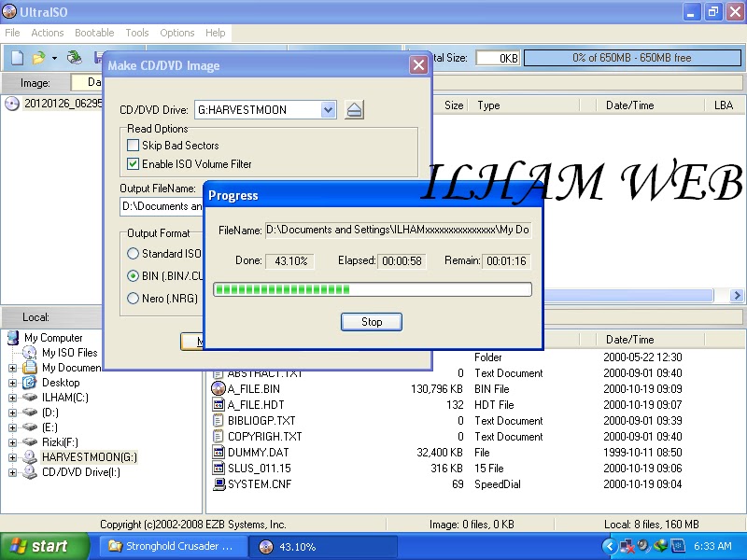This screenshot has height=560, width=747.
Task: Click the 0% of 650MB capacity bar
Action: click(632, 58)
